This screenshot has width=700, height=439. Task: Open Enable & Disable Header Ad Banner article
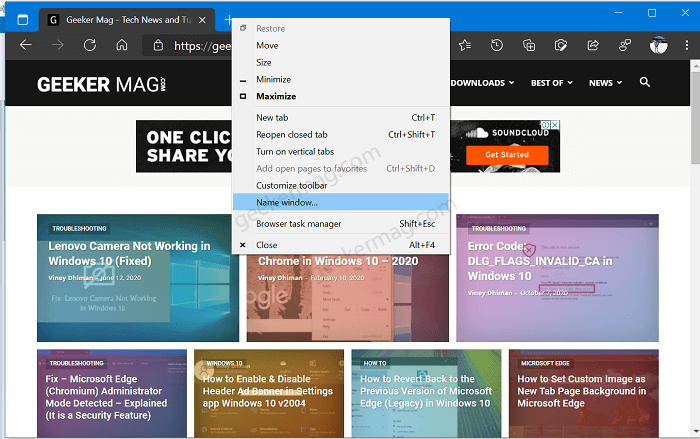(x=267, y=391)
